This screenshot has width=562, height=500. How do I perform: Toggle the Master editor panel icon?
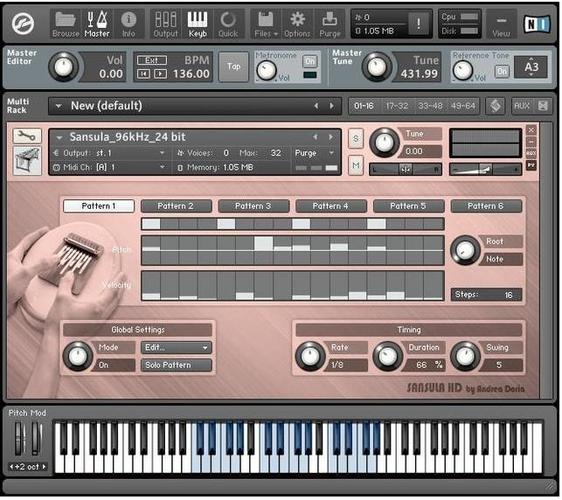pos(97,24)
